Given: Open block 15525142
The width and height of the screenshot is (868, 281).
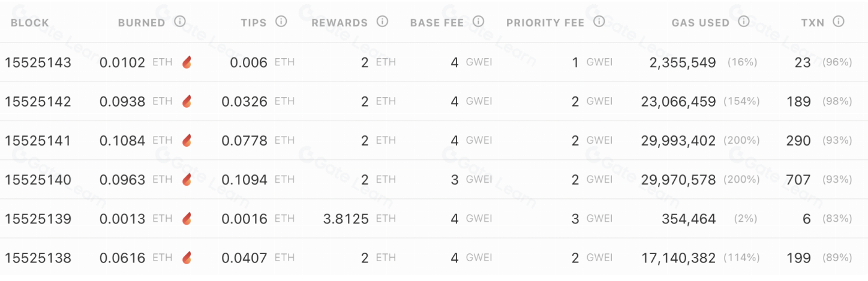Looking at the screenshot, I should (x=38, y=102).
